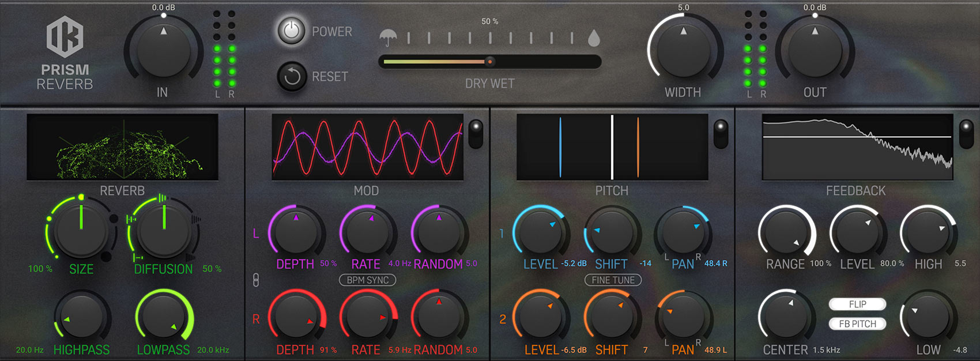Click the reverb SIZE knob
This screenshot has height=361, width=980.
pos(81,230)
